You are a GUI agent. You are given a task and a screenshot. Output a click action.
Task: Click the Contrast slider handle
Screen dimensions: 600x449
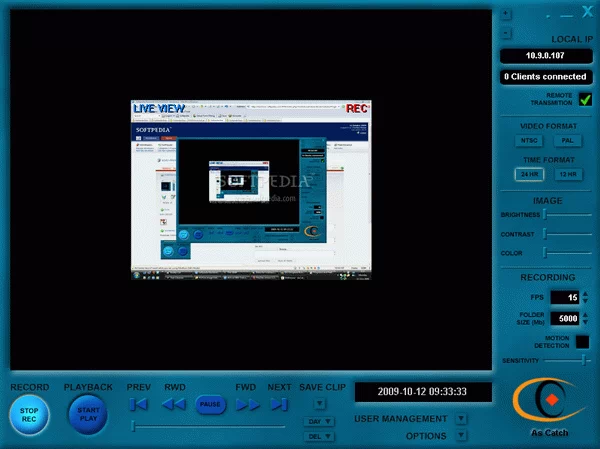point(545,234)
